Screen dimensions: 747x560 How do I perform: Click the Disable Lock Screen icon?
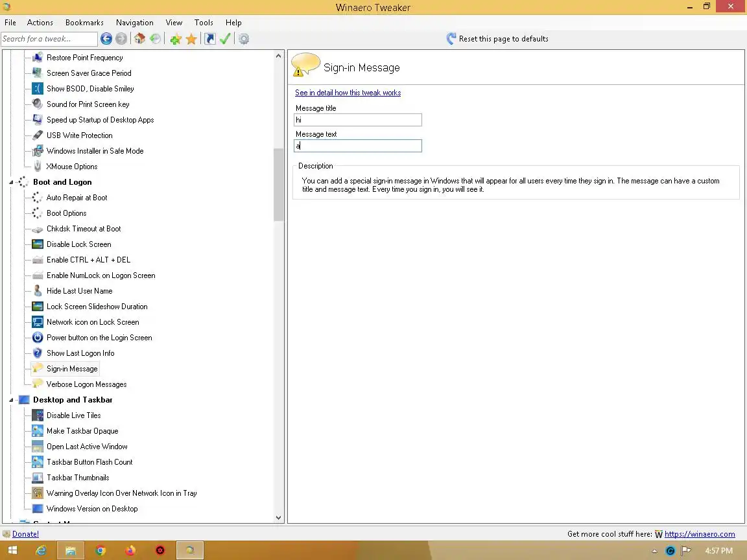coord(37,244)
